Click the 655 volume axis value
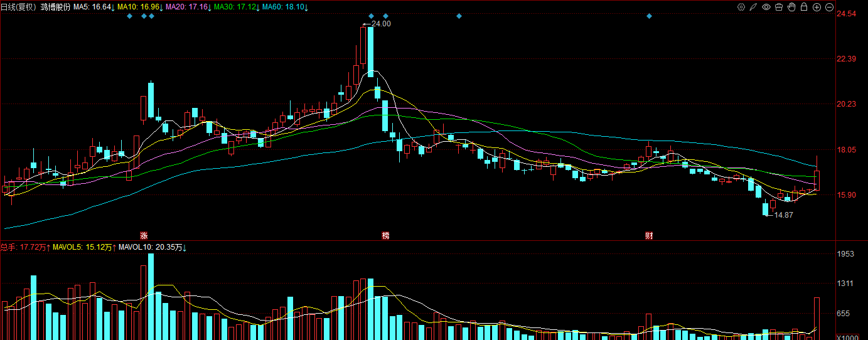The width and height of the screenshot is (868, 340). [x=844, y=313]
